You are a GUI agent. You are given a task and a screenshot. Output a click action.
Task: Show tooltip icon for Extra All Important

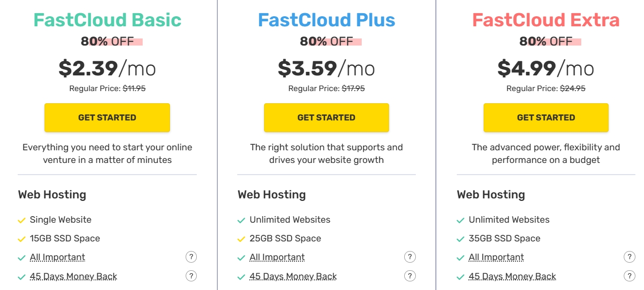629,257
